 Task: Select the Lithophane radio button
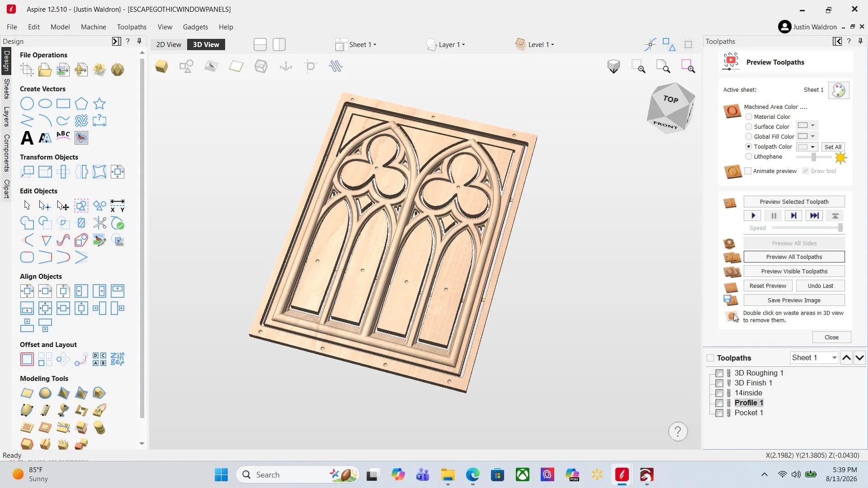pyautogui.click(x=749, y=156)
